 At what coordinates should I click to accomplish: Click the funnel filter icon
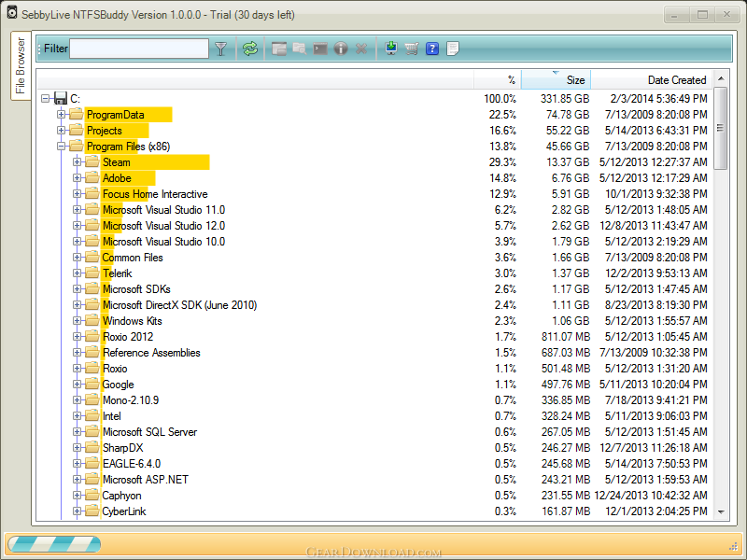[x=220, y=49]
